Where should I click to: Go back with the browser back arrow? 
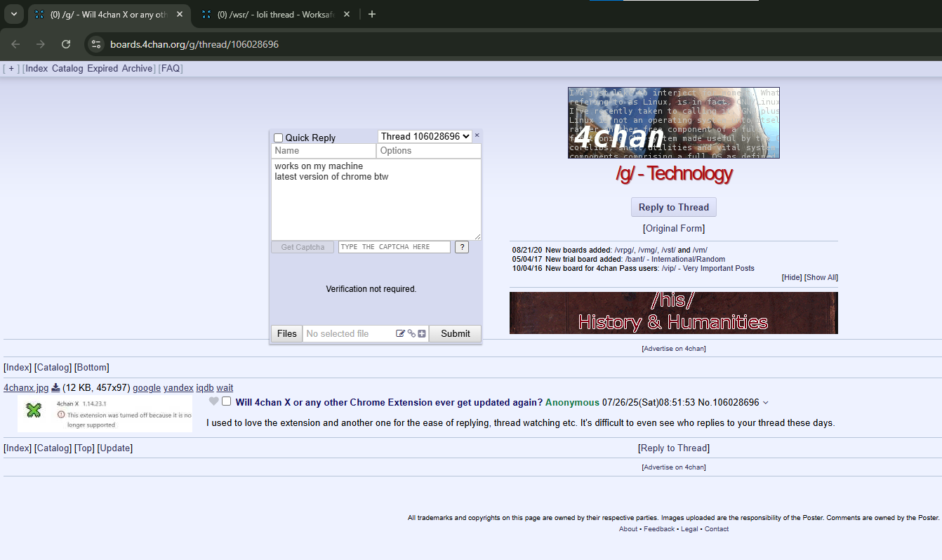tap(15, 44)
